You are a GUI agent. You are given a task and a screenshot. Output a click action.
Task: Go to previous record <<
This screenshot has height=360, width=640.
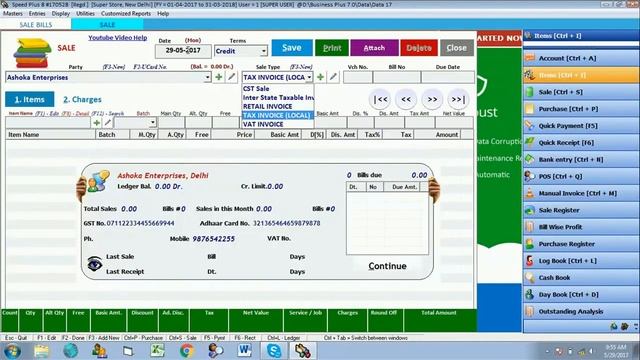coord(406,99)
